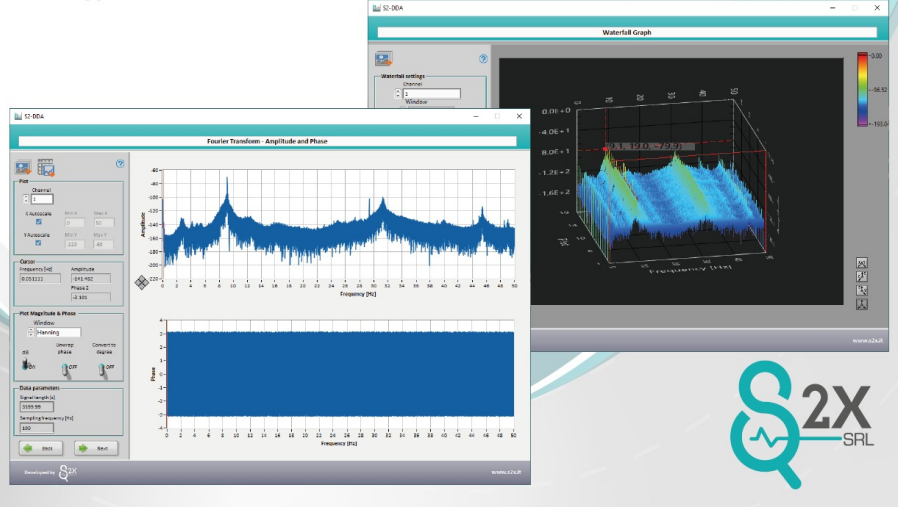Flip the Unwrap phase switch
898x507 pixels.
tap(65, 370)
